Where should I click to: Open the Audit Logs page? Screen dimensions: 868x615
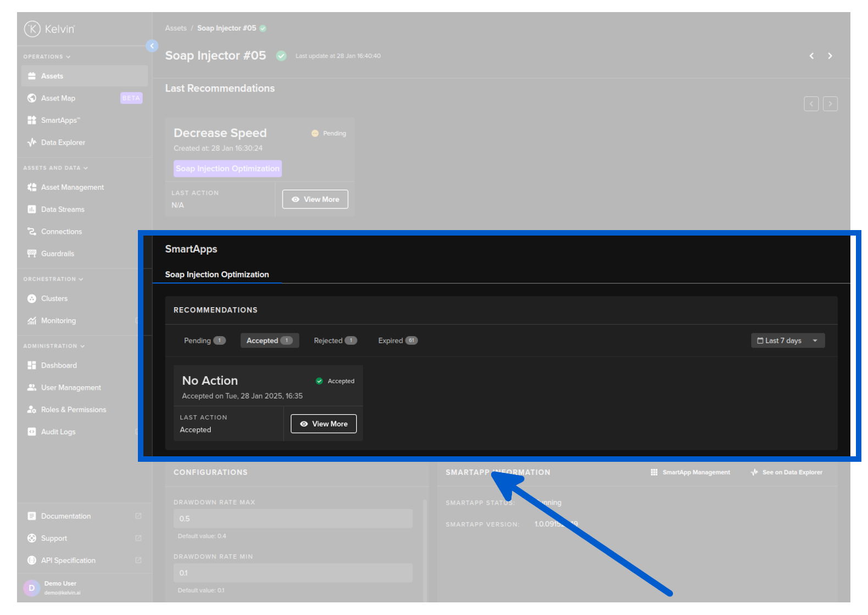click(x=58, y=432)
